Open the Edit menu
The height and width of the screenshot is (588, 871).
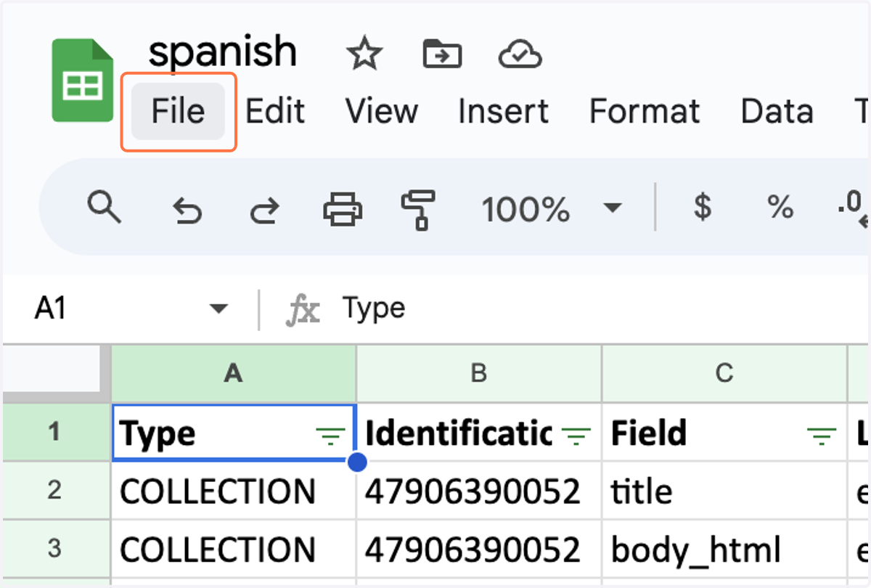[x=275, y=112]
